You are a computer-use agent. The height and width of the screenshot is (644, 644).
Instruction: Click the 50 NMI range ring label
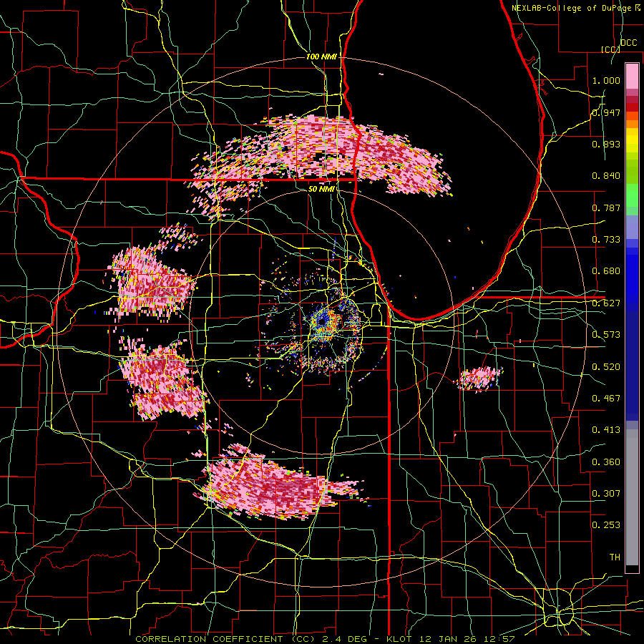tap(321, 190)
